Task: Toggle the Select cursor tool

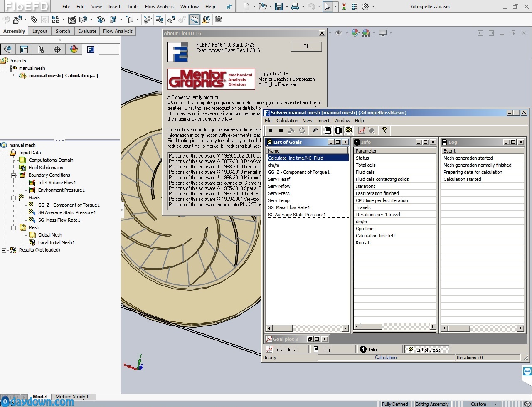Action: click(x=328, y=7)
